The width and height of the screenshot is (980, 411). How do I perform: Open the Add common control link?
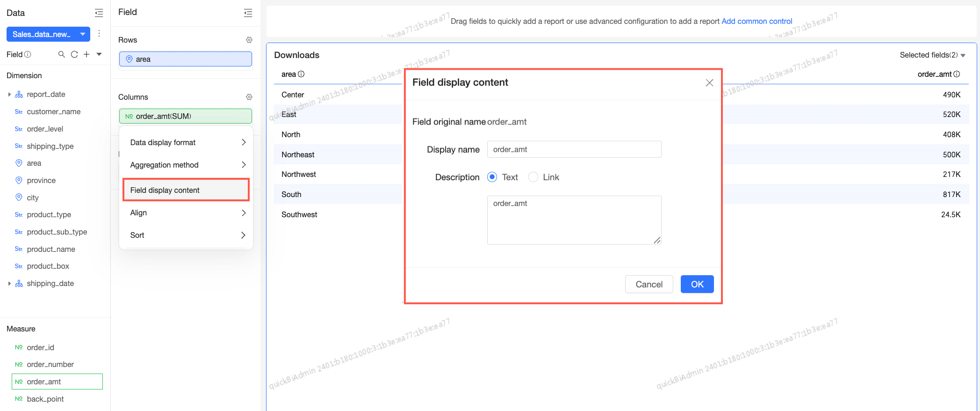[757, 21]
